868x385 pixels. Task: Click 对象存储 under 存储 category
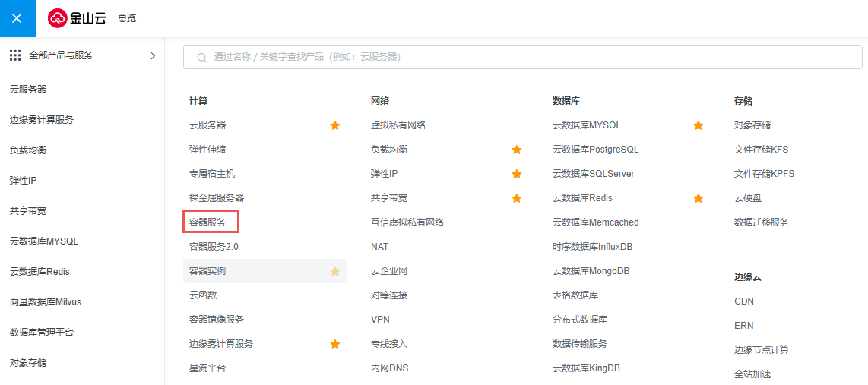752,125
